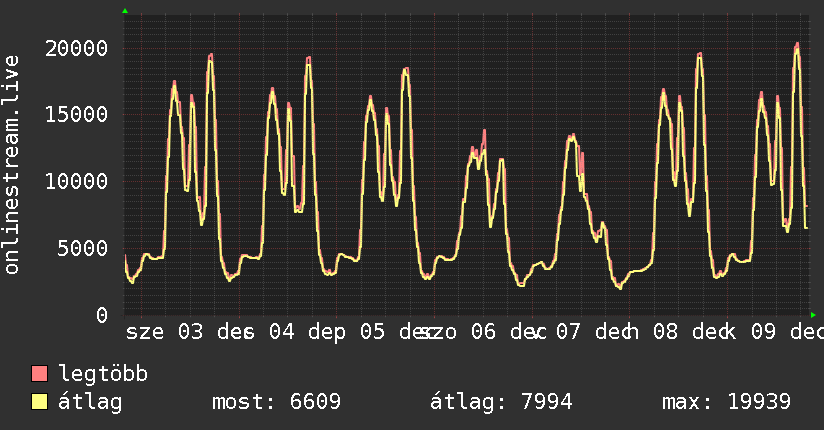The height and width of the screenshot is (430, 824).
Task: Click the 15000 Y-axis label
Action: [x=76, y=115]
